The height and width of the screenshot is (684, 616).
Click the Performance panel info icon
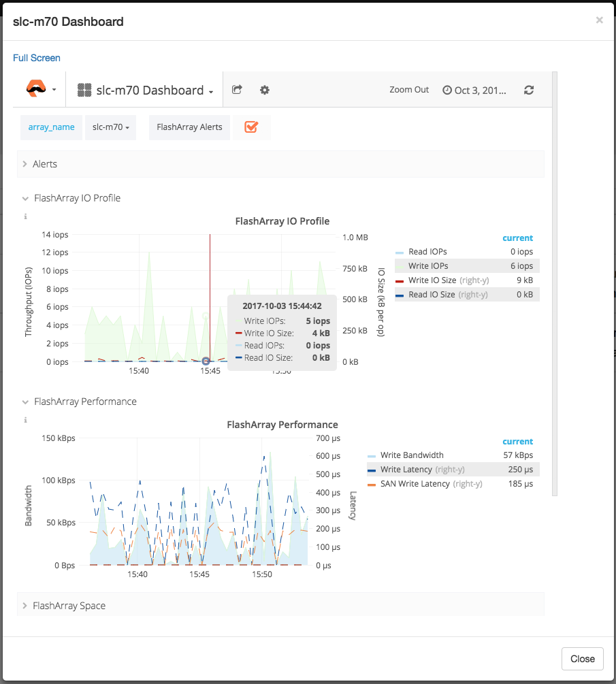click(25, 420)
